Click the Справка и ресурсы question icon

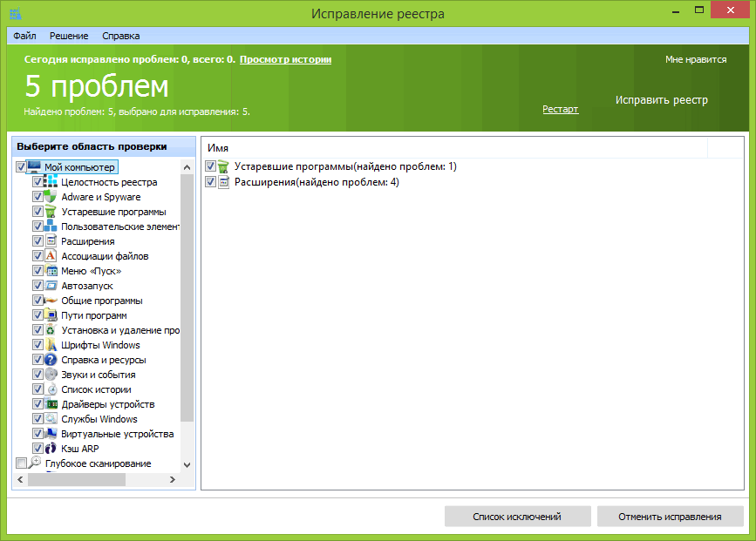click(x=51, y=360)
